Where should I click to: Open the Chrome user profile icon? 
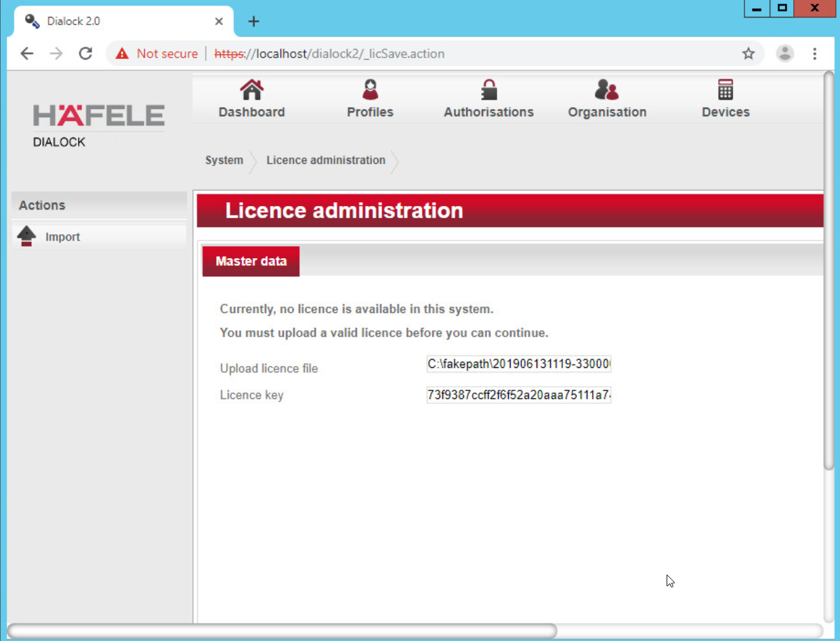tap(784, 54)
